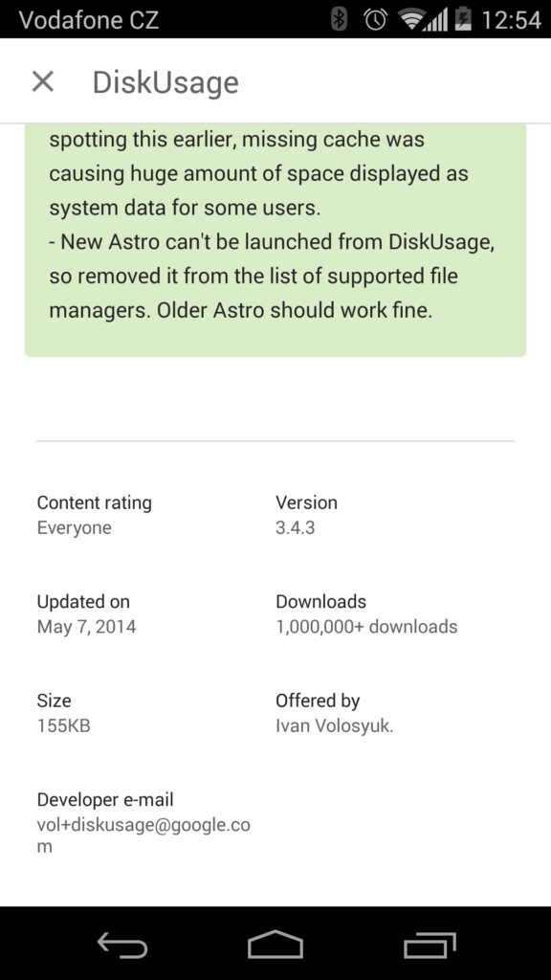Tap the 12:54 clock in status bar
Screen dimensions: 551x980
(511, 20)
